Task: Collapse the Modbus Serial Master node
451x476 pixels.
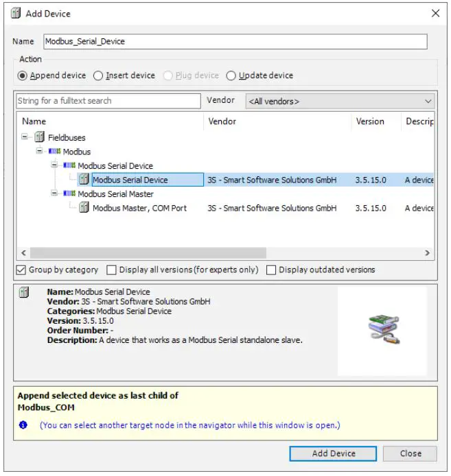Action: (54, 193)
